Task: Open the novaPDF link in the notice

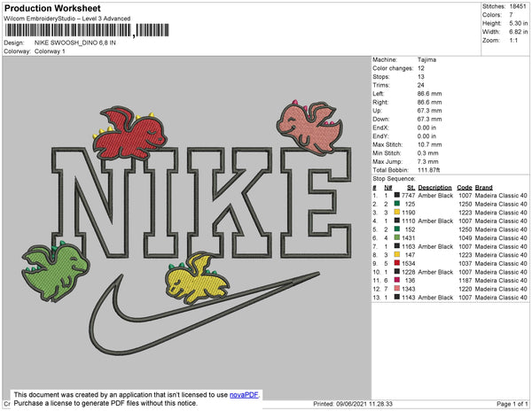Action: pos(244,395)
